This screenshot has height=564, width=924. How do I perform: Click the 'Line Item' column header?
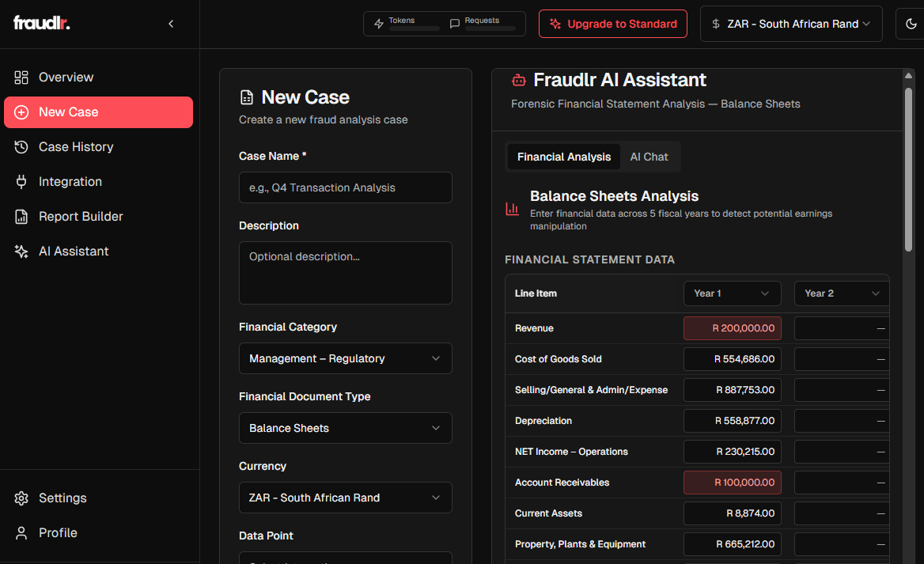click(x=536, y=293)
